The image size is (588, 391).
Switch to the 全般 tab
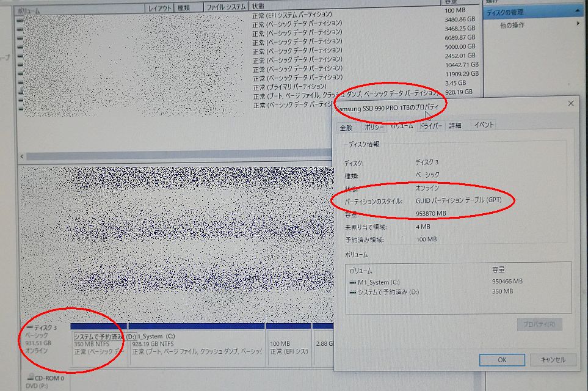(346, 126)
